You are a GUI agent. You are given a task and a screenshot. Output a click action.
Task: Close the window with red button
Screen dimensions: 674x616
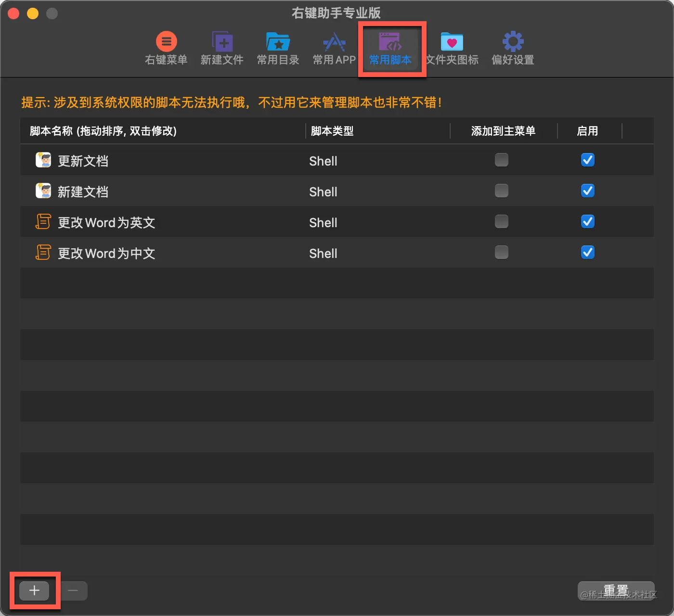pyautogui.click(x=13, y=13)
